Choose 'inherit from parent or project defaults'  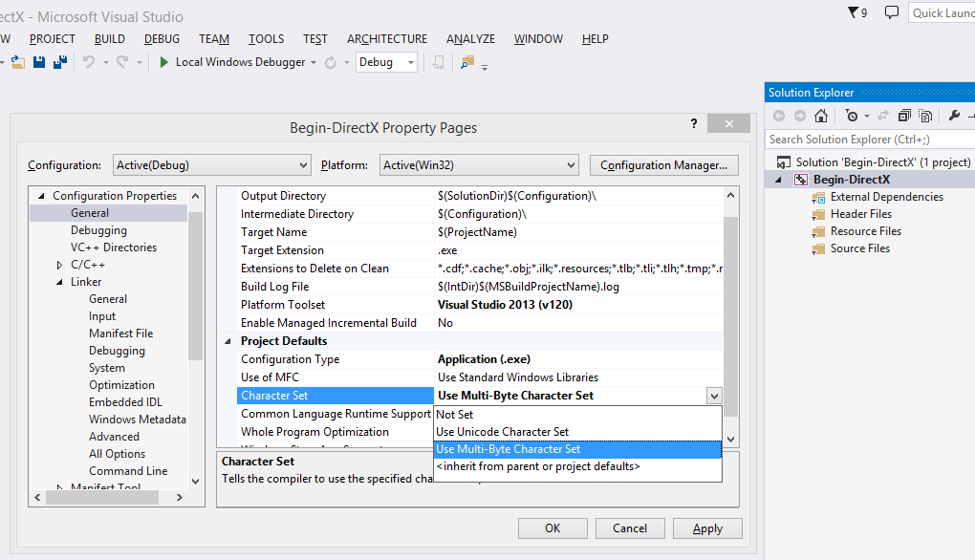[x=577, y=466]
